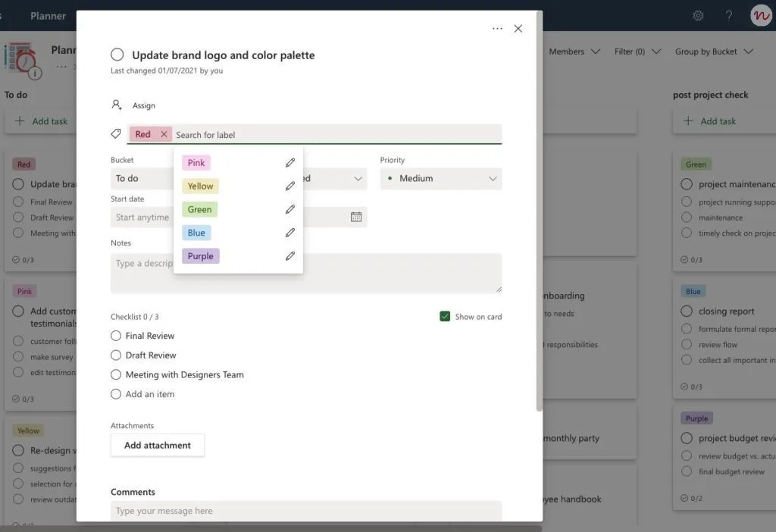The height and width of the screenshot is (532, 776).
Task: Remove the Red label with X
Action: pos(164,134)
